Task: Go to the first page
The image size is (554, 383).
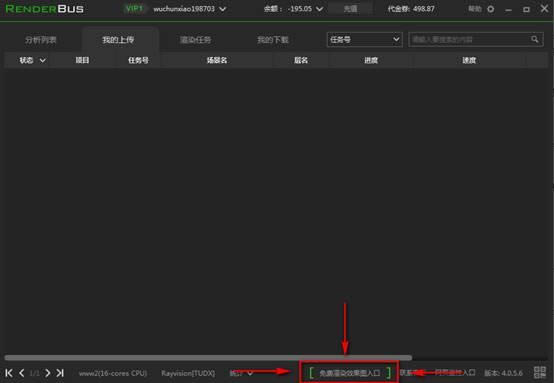Action: [9, 373]
